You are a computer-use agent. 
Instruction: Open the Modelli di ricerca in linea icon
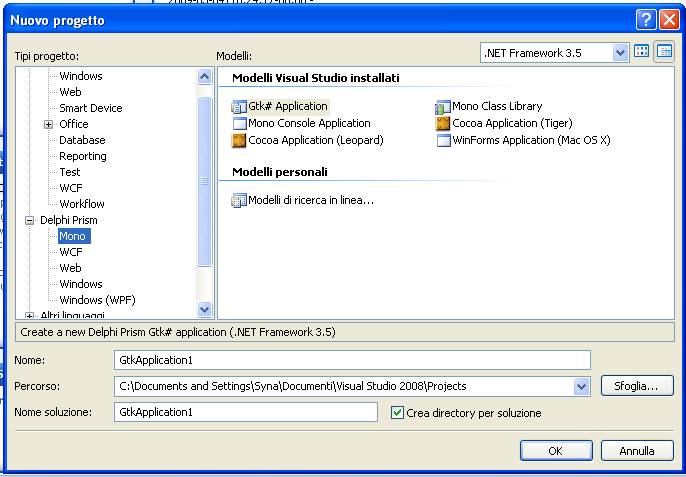(239, 201)
